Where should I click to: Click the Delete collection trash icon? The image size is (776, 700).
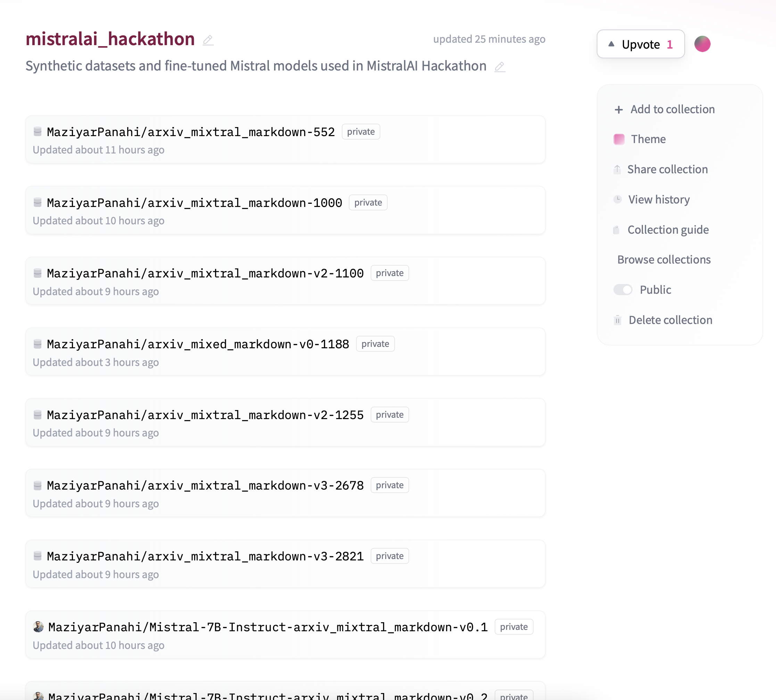[x=617, y=320]
